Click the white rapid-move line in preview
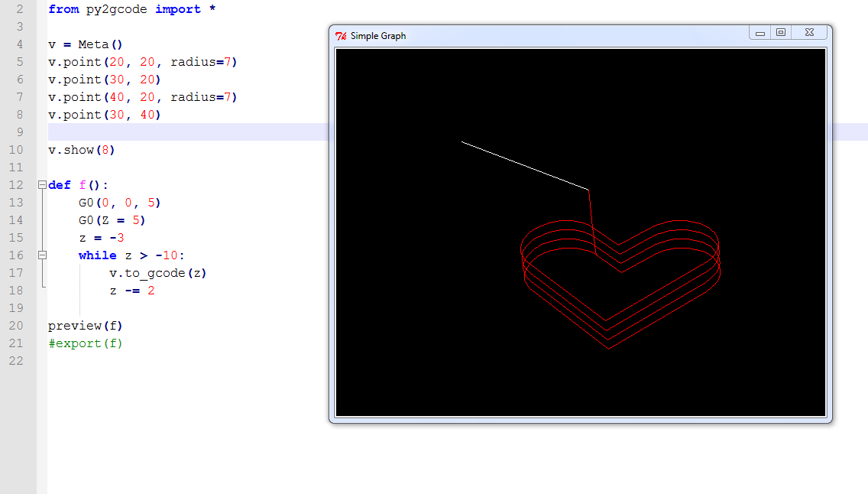The height and width of the screenshot is (494, 868). [525, 166]
